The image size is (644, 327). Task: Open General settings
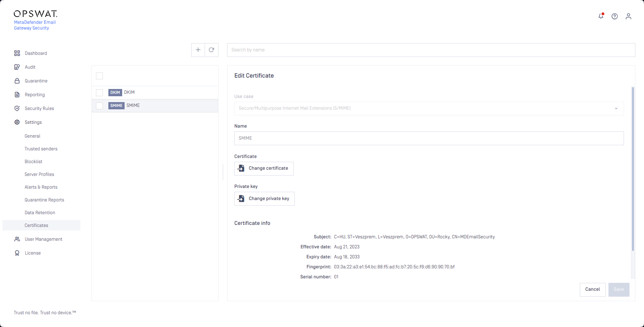(32, 136)
